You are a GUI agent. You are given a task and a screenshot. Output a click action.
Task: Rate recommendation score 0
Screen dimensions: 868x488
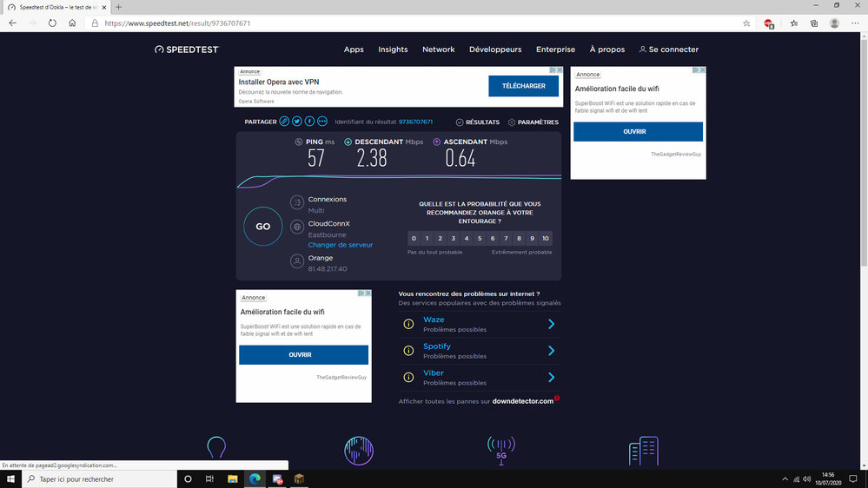tap(414, 239)
